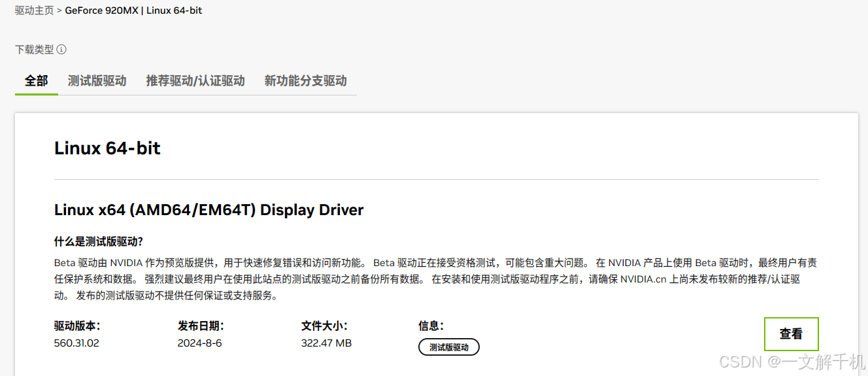Image resolution: width=868 pixels, height=376 pixels.
Task: Click the 信息 label
Action: click(431, 326)
